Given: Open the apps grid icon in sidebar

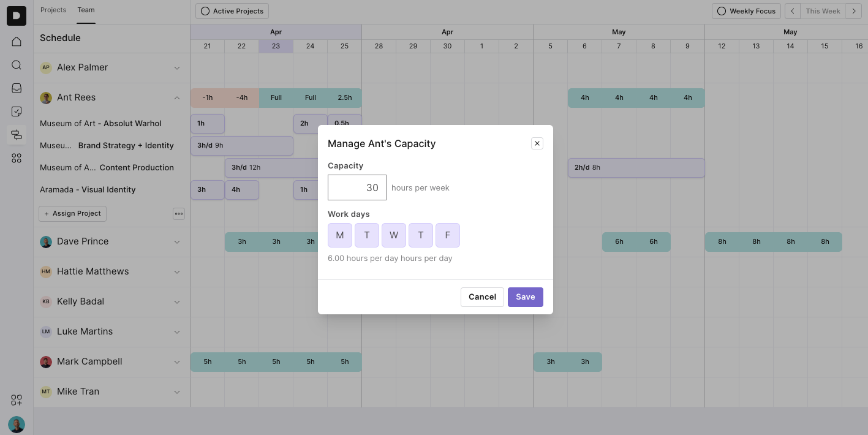Looking at the screenshot, I should (x=17, y=158).
